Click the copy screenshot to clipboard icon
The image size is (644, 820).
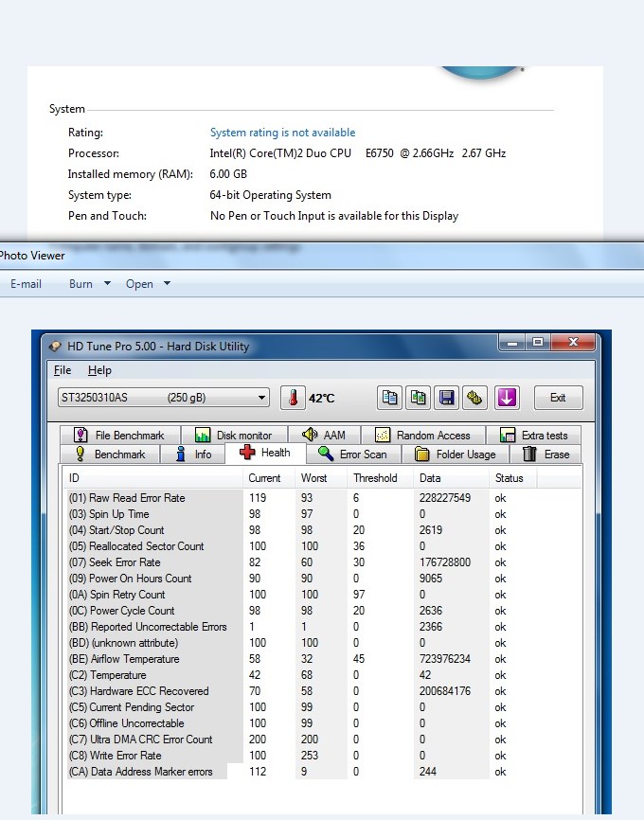[418, 398]
